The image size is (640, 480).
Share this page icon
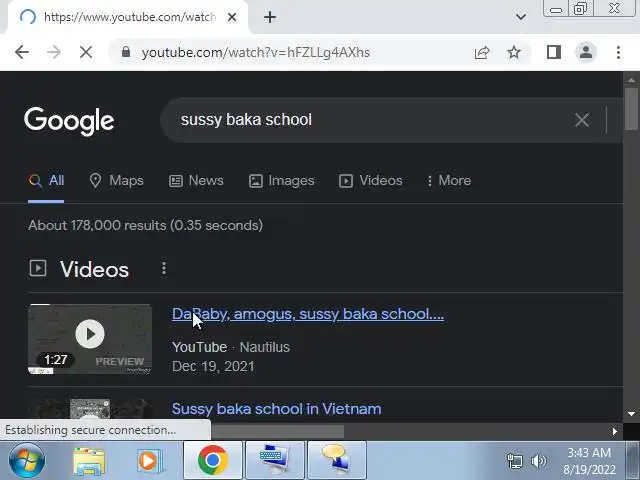click(x=482, y=53)
